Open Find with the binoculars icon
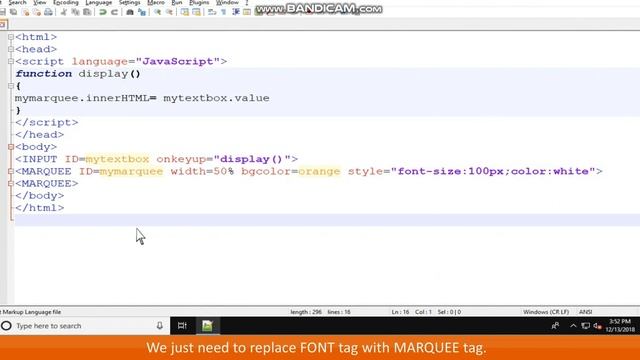 tap(130, 12)
